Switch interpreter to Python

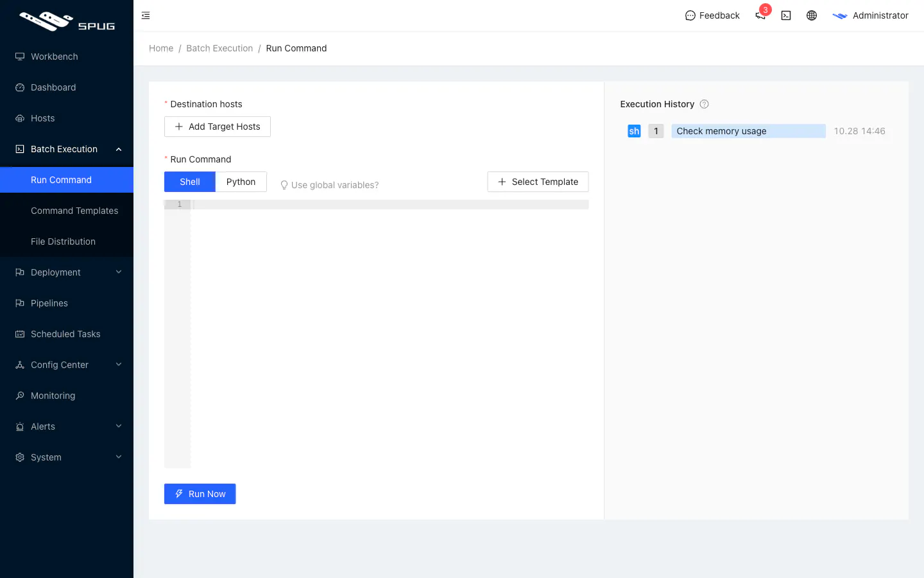(x=241, y=182)
